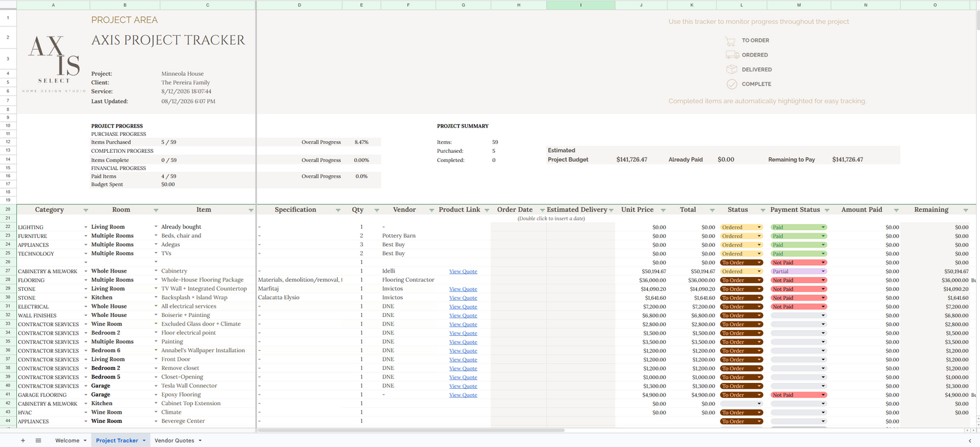This screenshot has height=447, width=980.
Task: Open the Product Link column filter icon
Action: 487,210
